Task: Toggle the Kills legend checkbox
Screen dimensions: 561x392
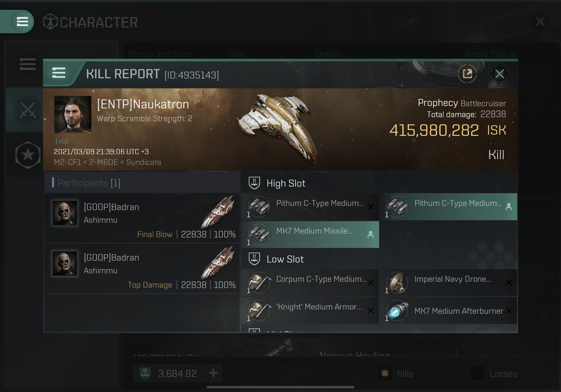Action: click(385, 373)
